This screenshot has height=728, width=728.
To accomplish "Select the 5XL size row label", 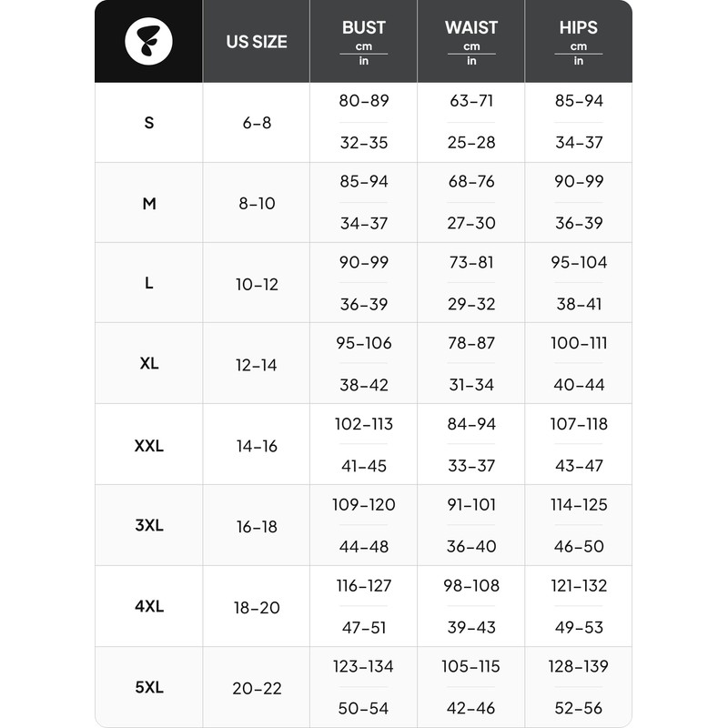I will click(x=149, y=688).
